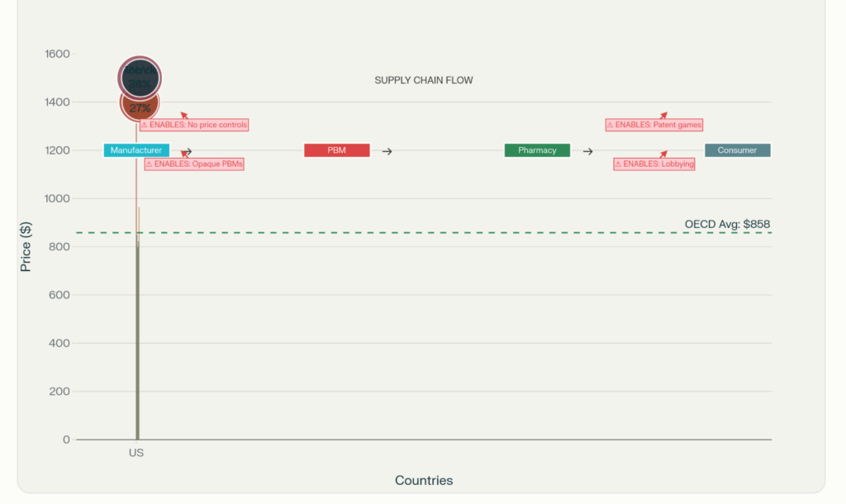Viewport: 846px width, 504px height.
Task: Click the dark 38% bubble marker
Action: (x=140, y=78)
